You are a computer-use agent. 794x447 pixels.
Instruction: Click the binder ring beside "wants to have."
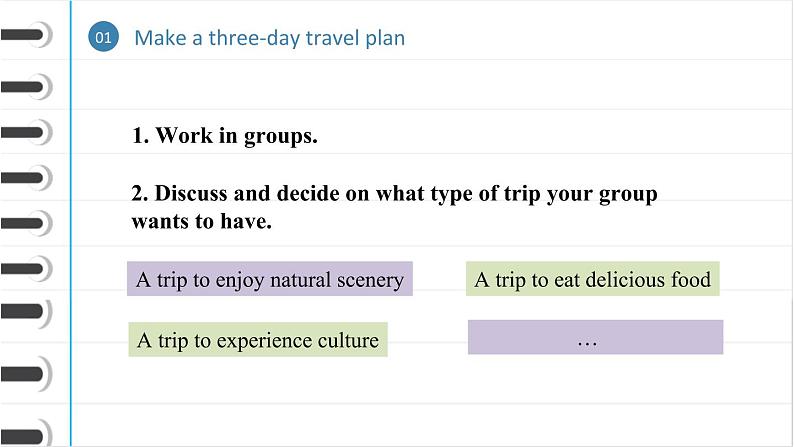[x=26, y=223]
